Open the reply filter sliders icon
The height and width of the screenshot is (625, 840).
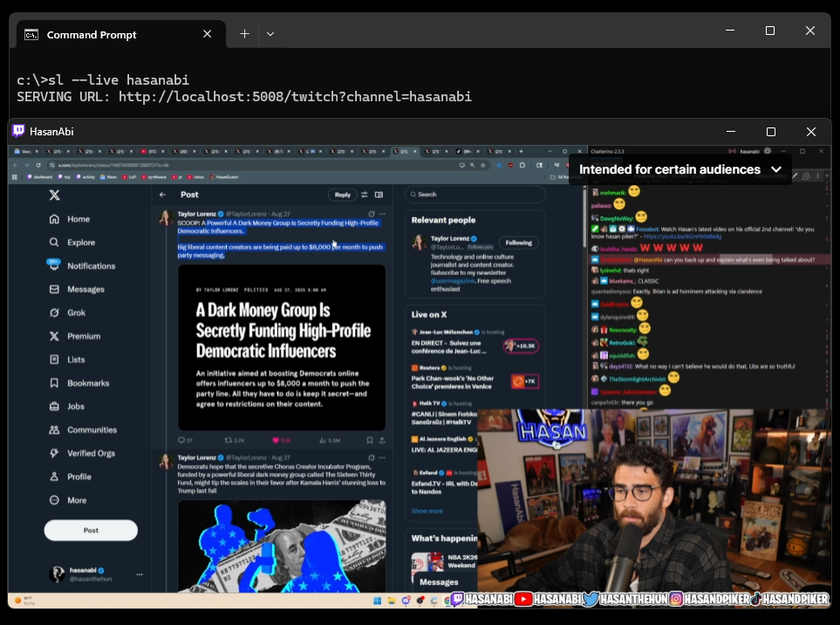tap(365, 195)
